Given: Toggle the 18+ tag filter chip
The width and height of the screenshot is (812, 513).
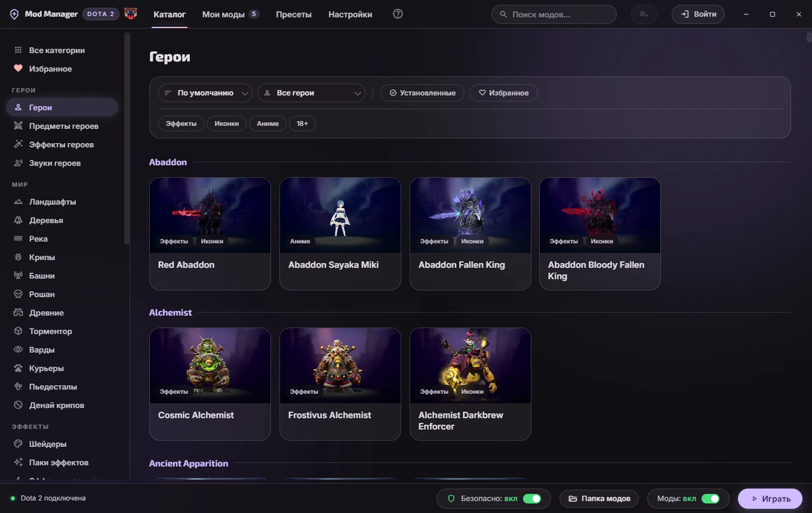Looking at the screenshot, I should point(302,123).
